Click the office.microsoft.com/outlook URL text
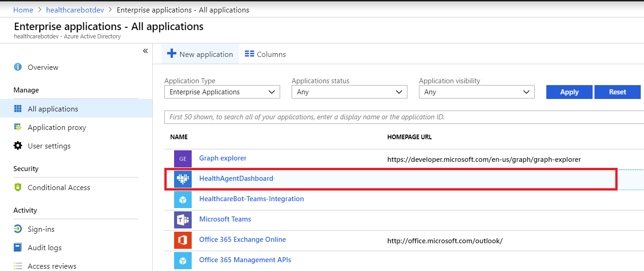Image resolution: width=644 pixels, height=271 pixels. pos(445,241)
